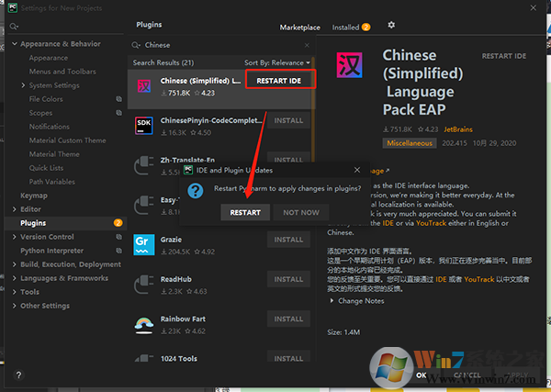
Task: Focus the Chinese plugin search field
Action: 221,45
